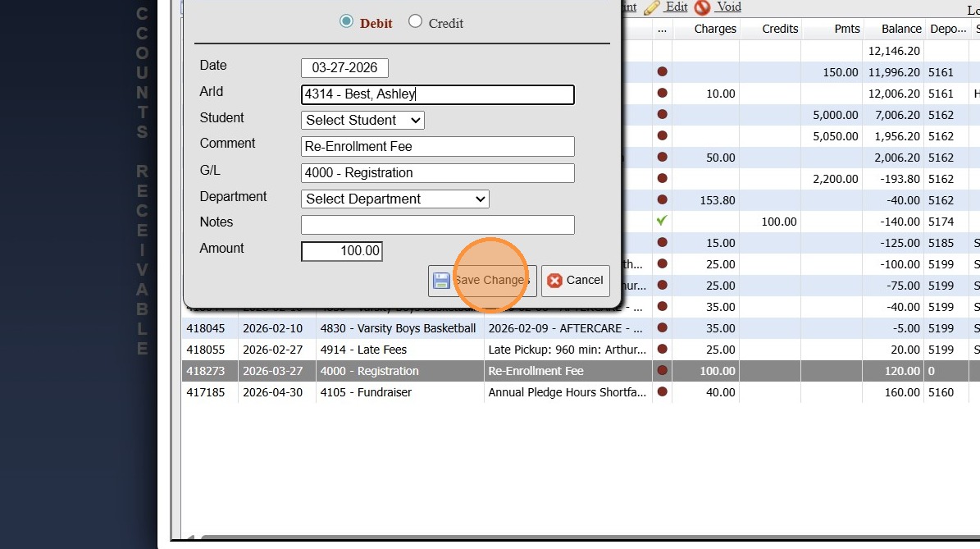Click the Edit link in toolbar
This screenshot has height=549, width=980.
[677, 7]
